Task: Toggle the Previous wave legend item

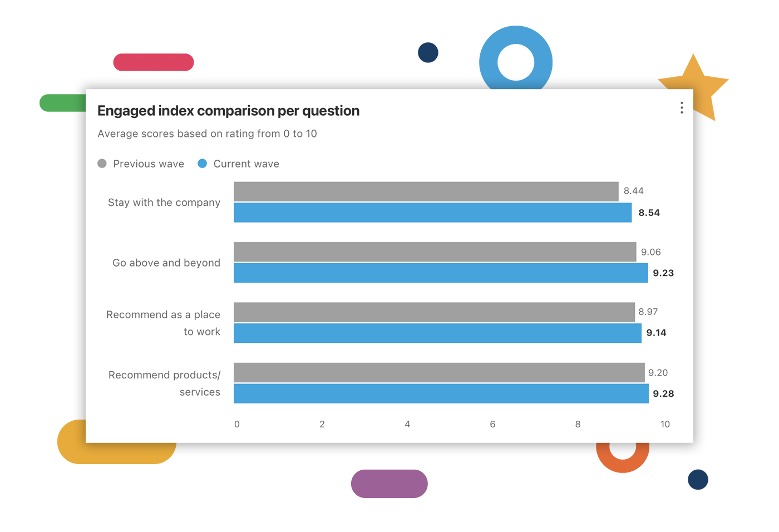Action: pyautogui.click(x=148, y=164)
